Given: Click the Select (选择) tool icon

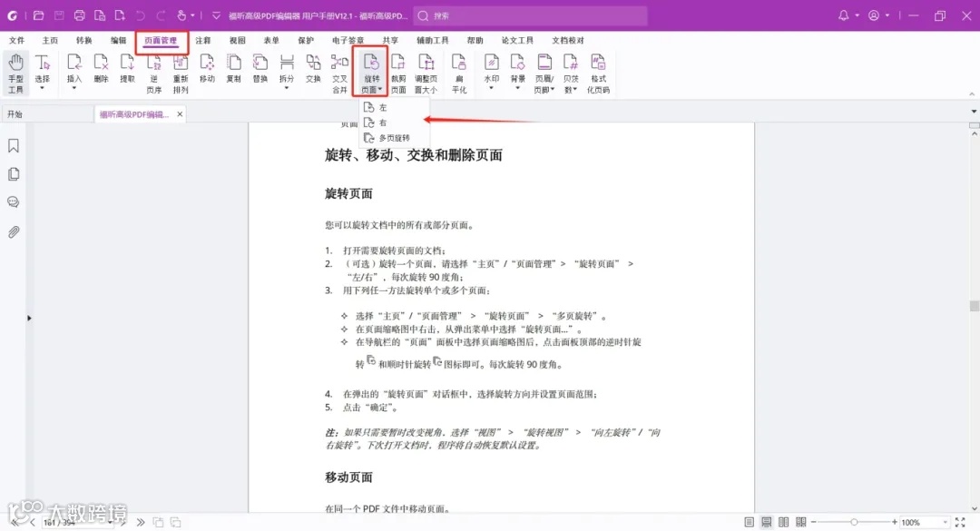Looking at the screenshot, I should 42,63.
